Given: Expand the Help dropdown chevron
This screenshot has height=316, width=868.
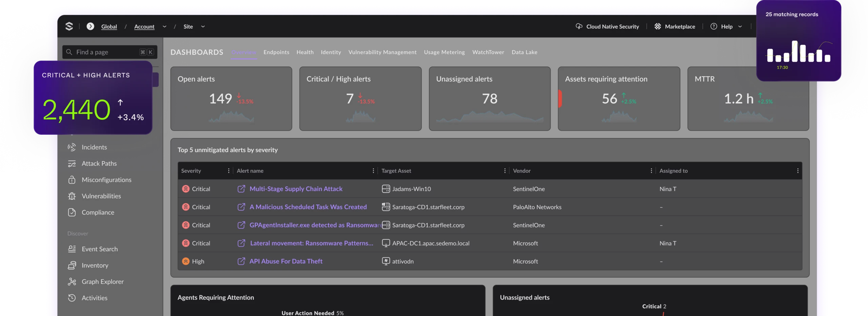Looking at the screenshot, I should pyautogui.click(x=740, y=26).
